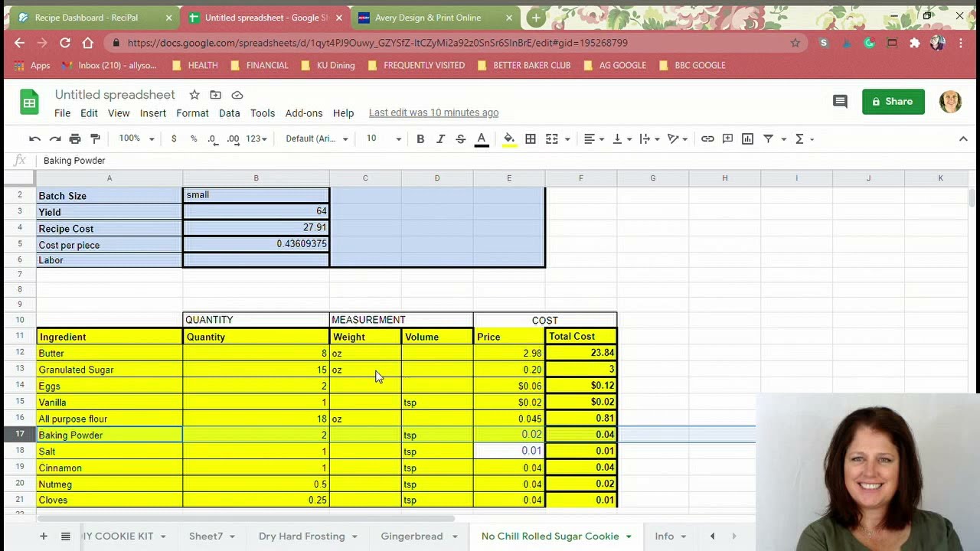This screenshot has width=980, height=551.
Task: Star the Untitled spreadsheet
Action: pos(194,95)
